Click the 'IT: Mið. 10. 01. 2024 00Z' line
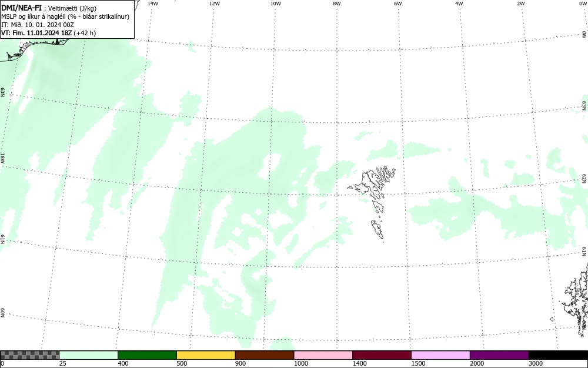588x368 pixels. pos(38,25)
